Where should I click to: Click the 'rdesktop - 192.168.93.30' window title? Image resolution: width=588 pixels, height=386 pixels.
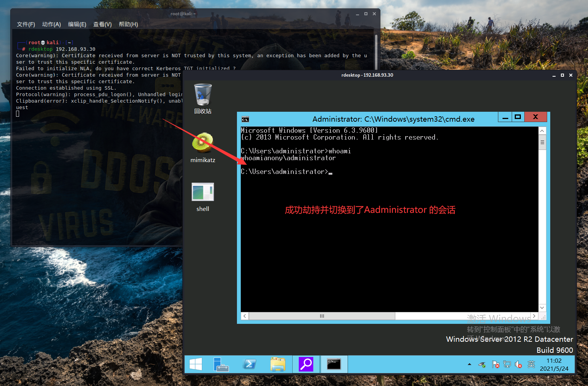(x=367, y=75)
